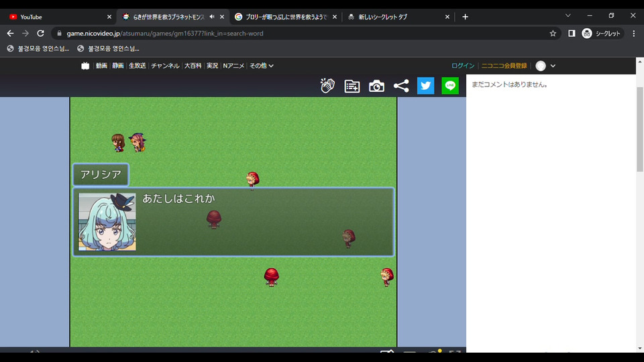
Task: Expand the user account dropdown arrow
Action: click(x=553, y=66)
